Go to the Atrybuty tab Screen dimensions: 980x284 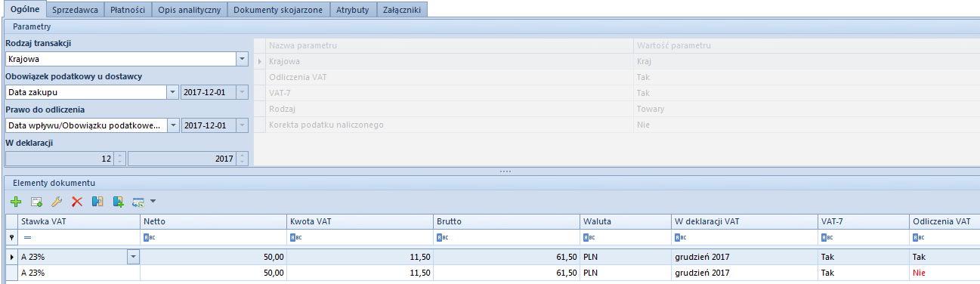point(354,10)
